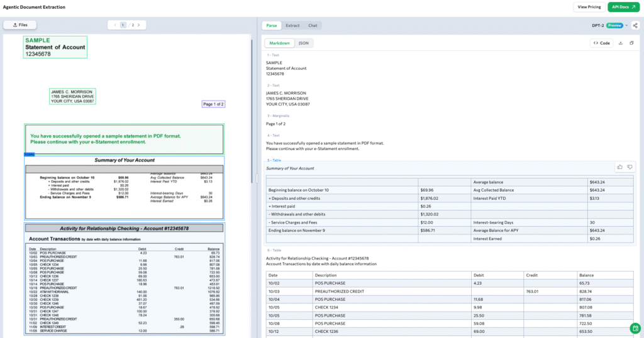Open the Chat tab

pos(313,26)
